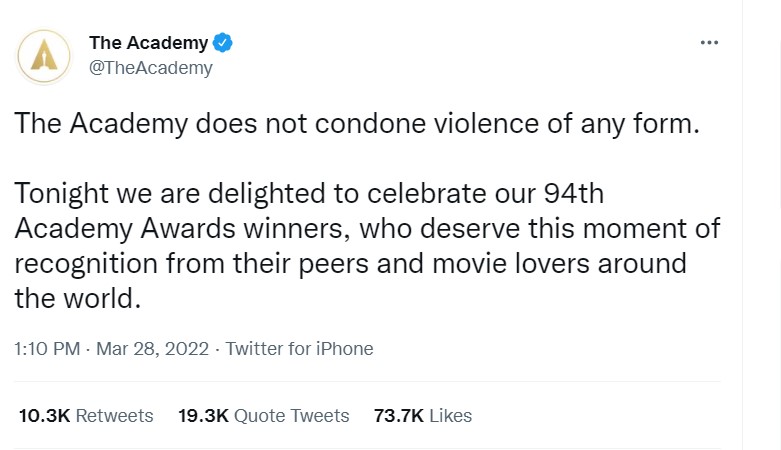Click The Academy gold logo avatar
This screenshot has height=450, width=781.
click(x=44, y=55)
